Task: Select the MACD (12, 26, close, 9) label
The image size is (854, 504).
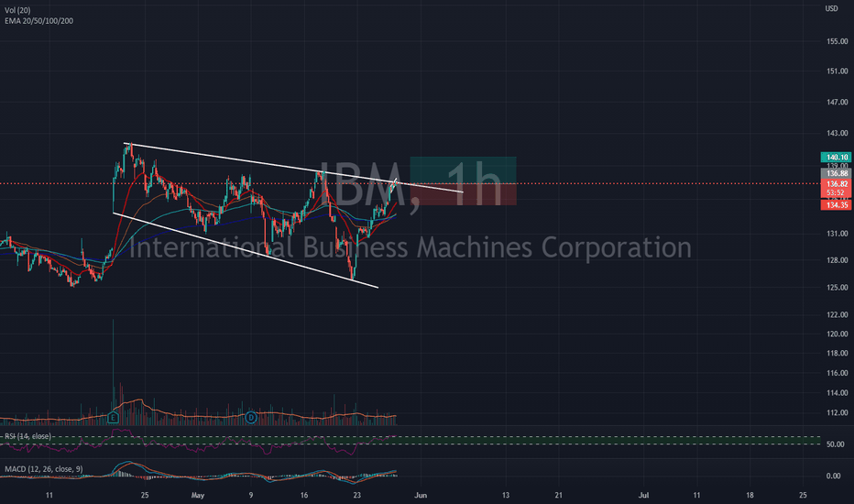Action: coord(44,469)
